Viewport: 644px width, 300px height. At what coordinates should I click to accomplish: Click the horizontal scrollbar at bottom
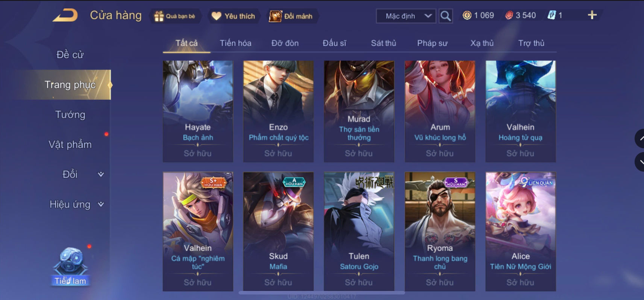(322, 292)
